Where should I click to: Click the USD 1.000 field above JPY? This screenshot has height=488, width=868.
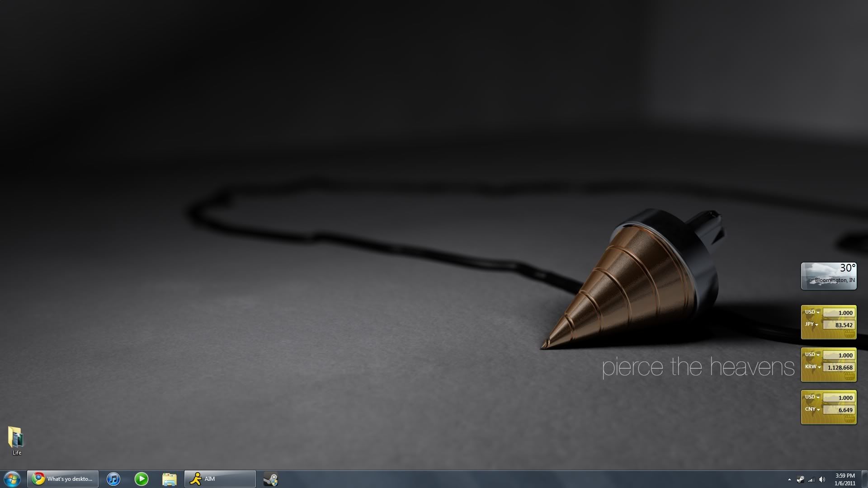coord(839,313)
